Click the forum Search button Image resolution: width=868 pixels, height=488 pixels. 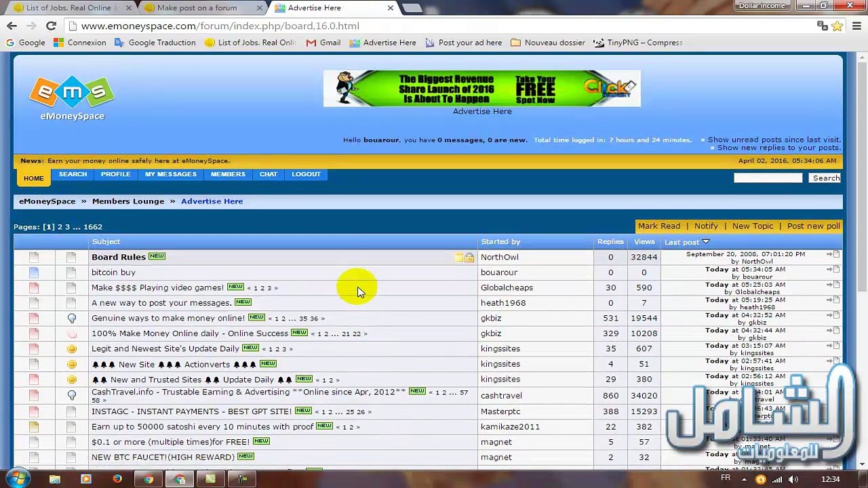[x=826, y=178]
